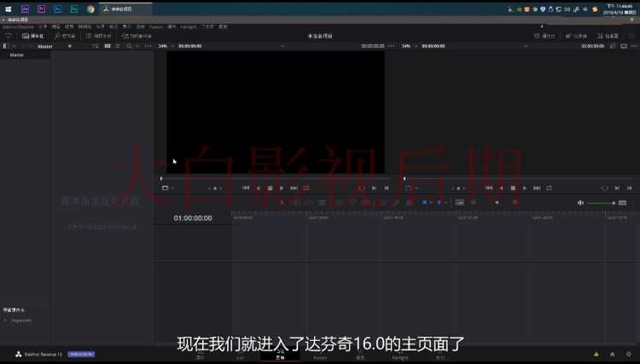Open the Windows Start menu
Screen dimensions: 640x364
[x=9, y=9]
